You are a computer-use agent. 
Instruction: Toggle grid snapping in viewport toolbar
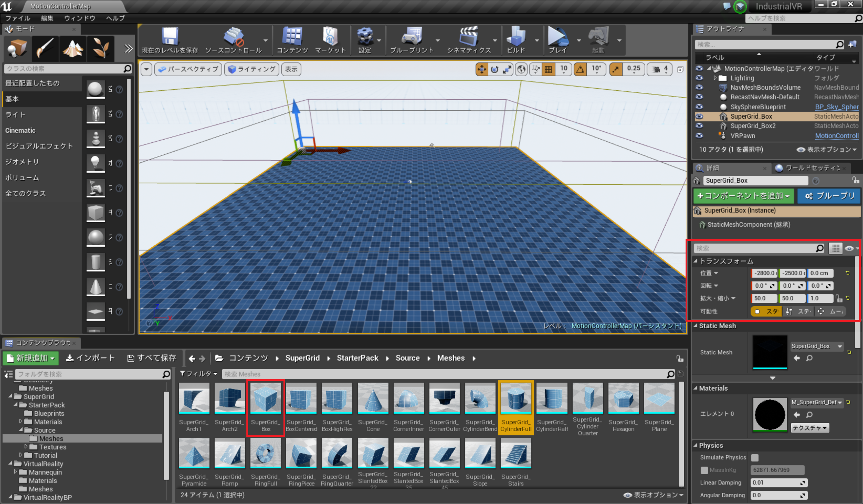click(548, 69)
